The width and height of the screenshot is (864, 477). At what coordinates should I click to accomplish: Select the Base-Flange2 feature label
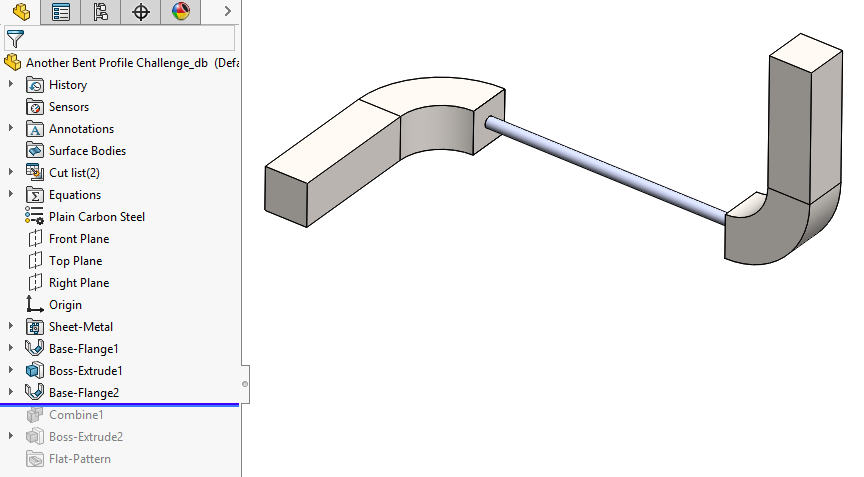(x=84, y=393)
